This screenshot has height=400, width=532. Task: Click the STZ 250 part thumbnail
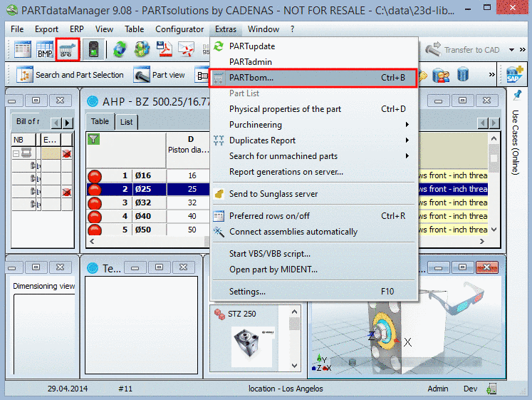click(251, 347)
